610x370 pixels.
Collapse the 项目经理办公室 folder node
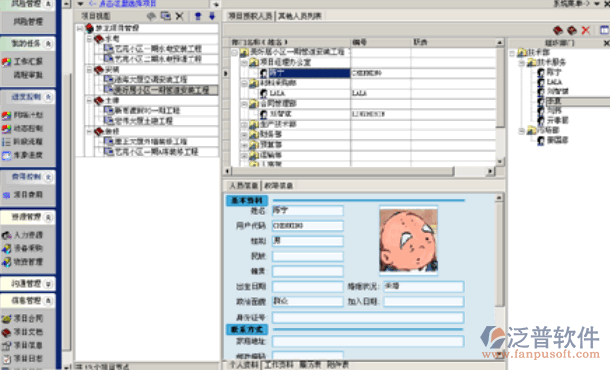(x=244, y=62)
